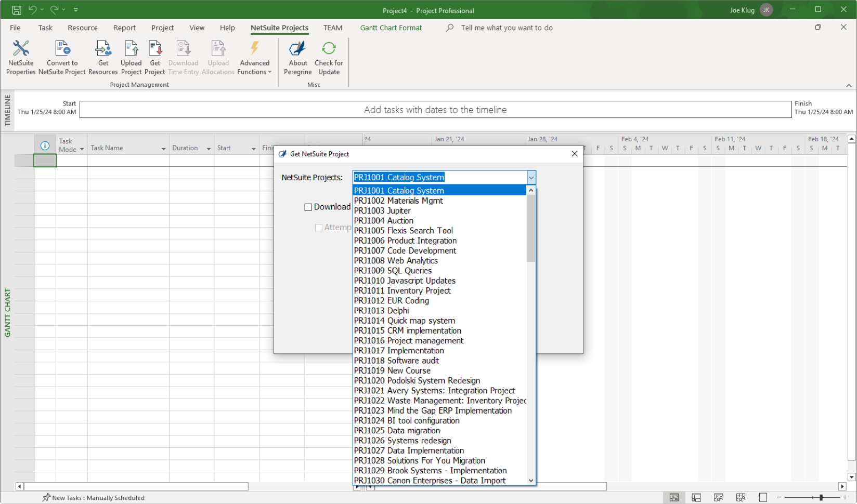857x504 pixels.
Task: Redo the last action
Action: [x=55, y=10]
